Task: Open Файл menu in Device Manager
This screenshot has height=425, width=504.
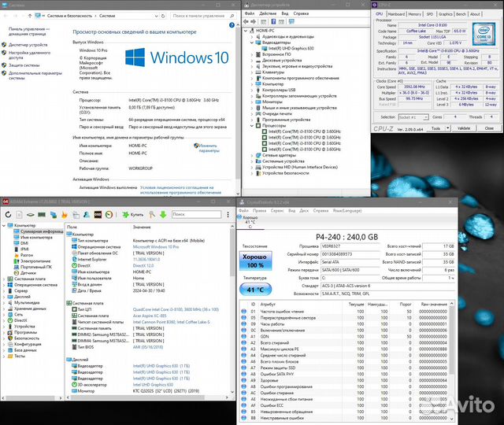Action: click(x=250, y=13)
